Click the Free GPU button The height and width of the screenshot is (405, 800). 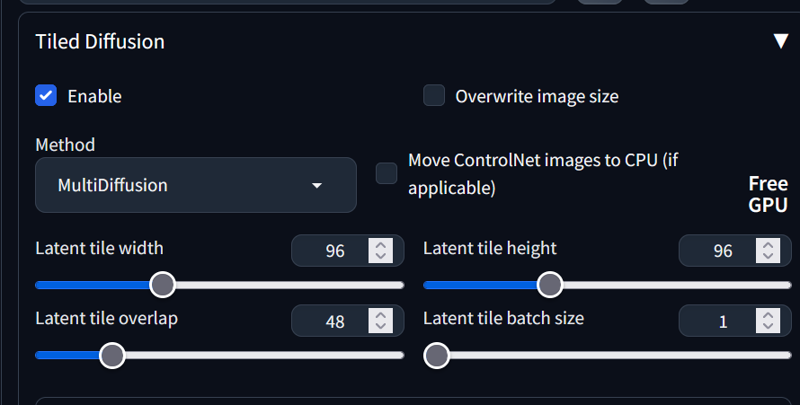768,194
